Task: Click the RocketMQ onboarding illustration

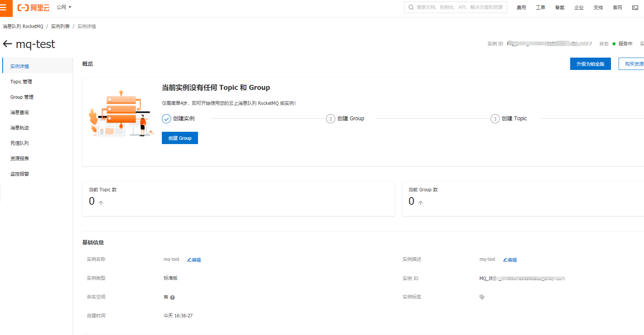Action: pos(121,113)
